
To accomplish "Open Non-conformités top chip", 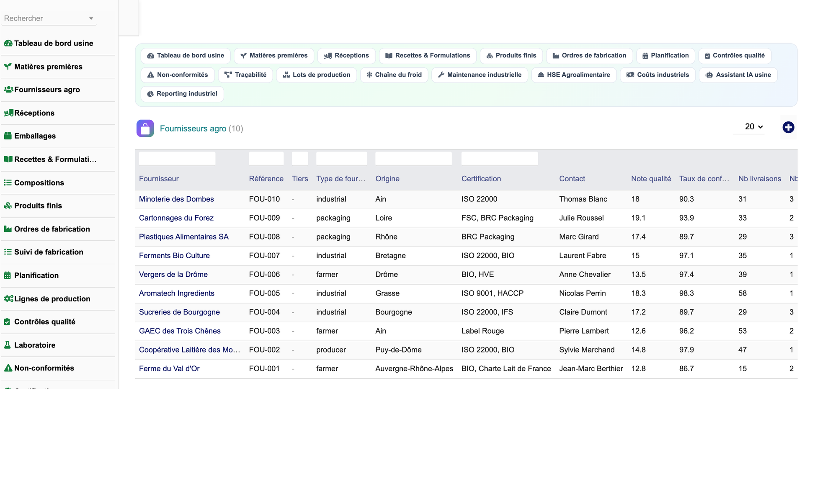I will click(x=178, y=75).
